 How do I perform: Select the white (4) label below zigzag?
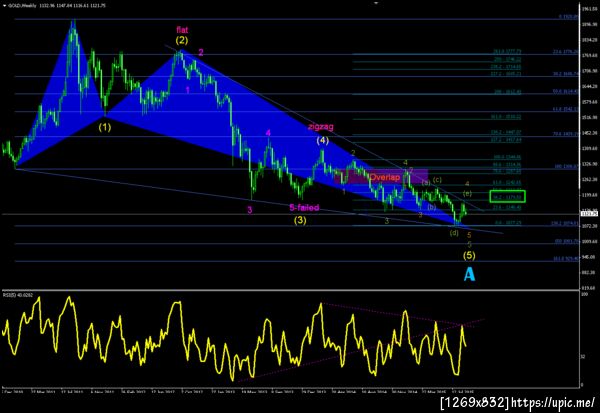[x=322, y=140]
